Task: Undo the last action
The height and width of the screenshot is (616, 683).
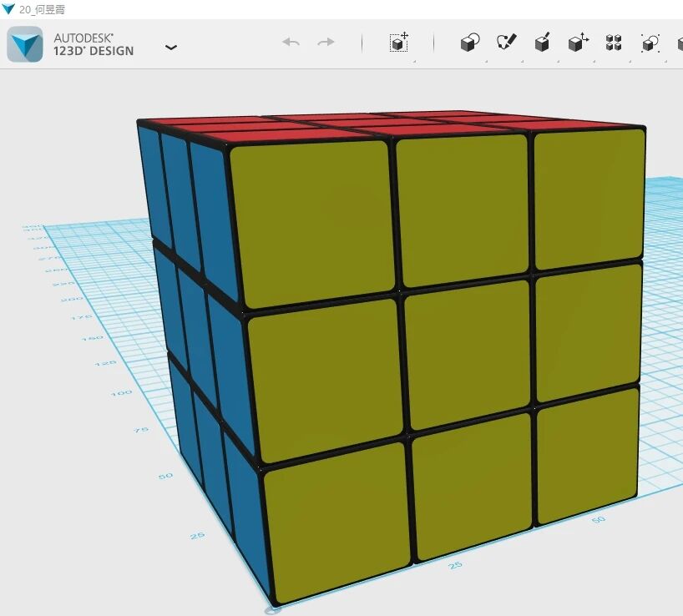Action: 291,43
